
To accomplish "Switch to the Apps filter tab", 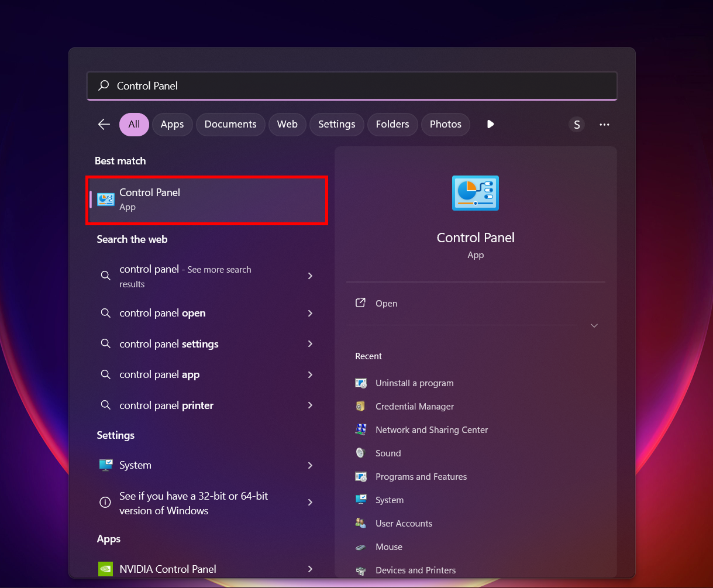I will (x=172, y=124).
